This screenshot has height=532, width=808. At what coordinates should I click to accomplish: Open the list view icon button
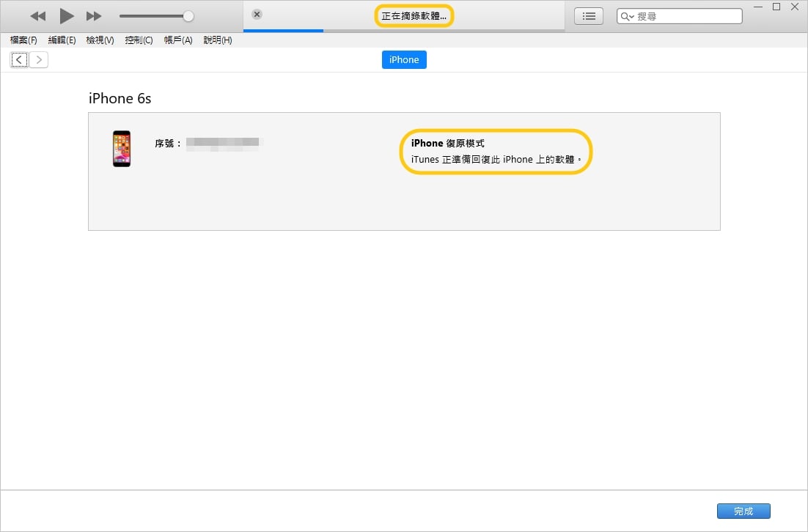coord(588,16)
